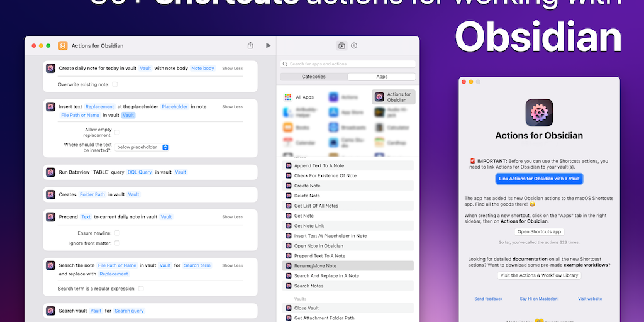Click icon of Insert text action
Image resolution: width=644 pixels, height=322 pixels.
click(x=50, y=106)
